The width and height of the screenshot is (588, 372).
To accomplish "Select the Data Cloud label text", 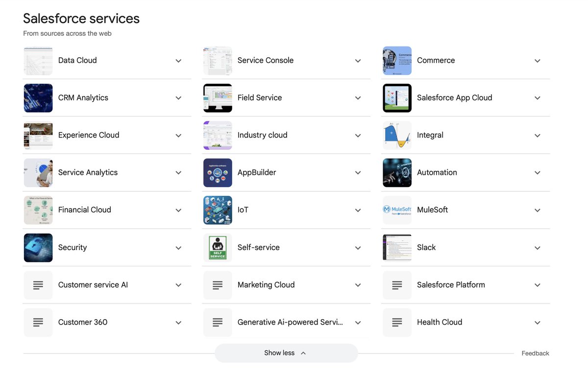I will point(77,60).
